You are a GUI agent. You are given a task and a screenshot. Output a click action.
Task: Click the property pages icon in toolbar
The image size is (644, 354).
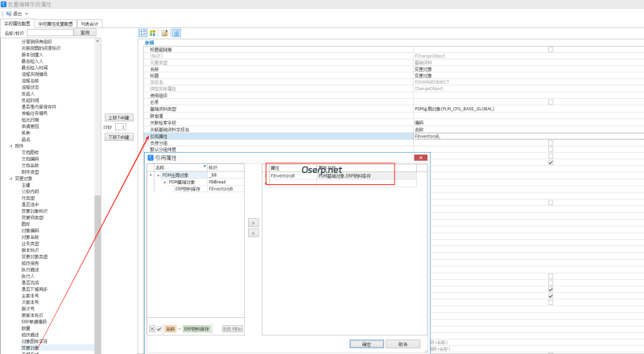(165, 33)
